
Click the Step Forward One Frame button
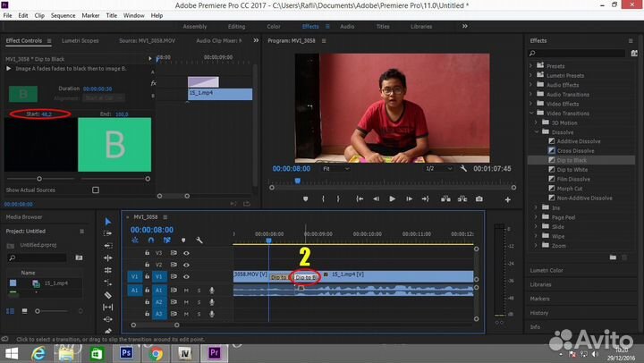409,198
